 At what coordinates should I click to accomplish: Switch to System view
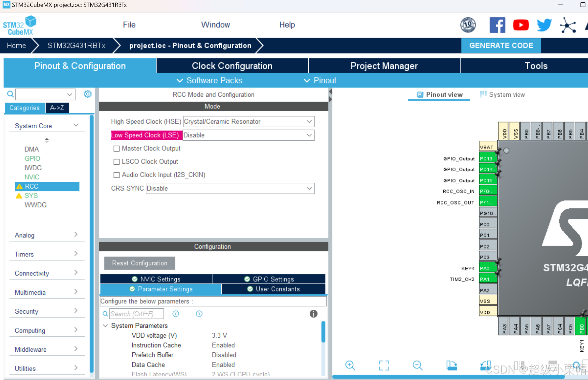502,94
